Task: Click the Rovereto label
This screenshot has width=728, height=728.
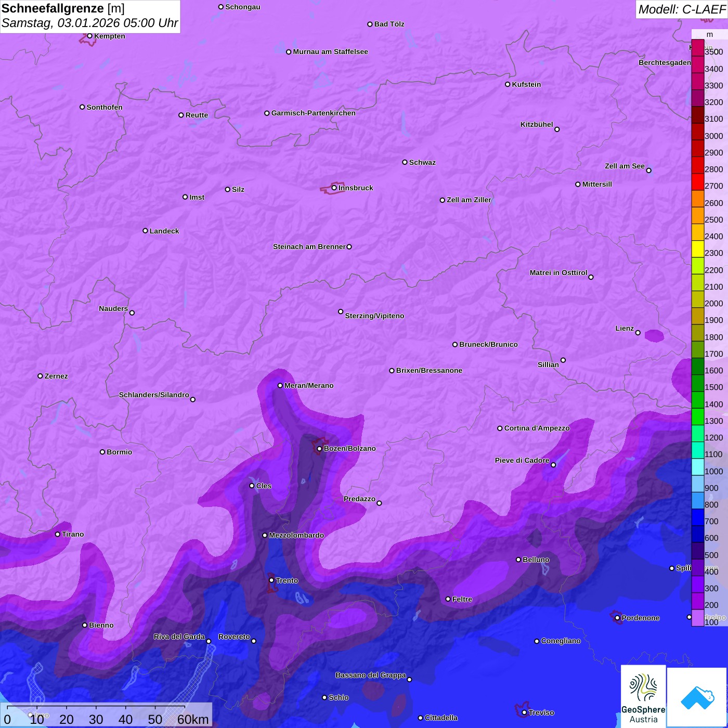Action: pos(234,636)
